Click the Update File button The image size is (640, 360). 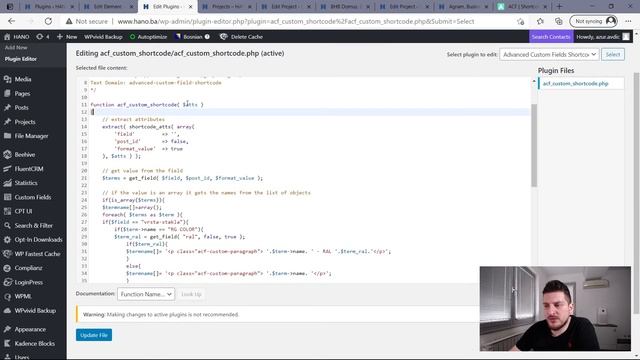94,335
